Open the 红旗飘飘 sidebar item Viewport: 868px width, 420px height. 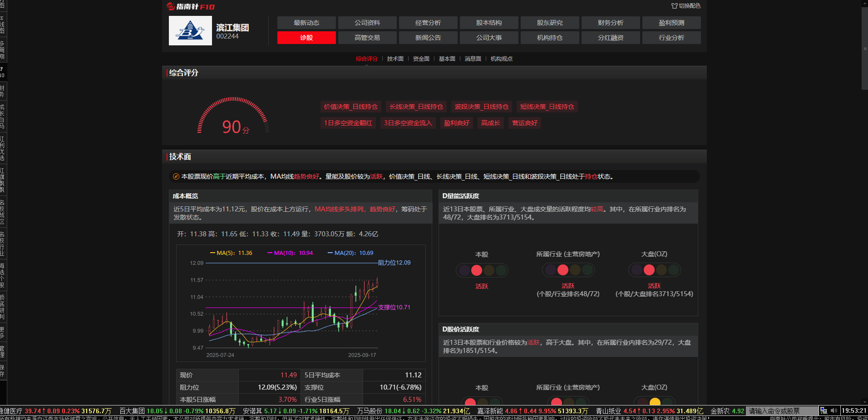pos(2,180)
